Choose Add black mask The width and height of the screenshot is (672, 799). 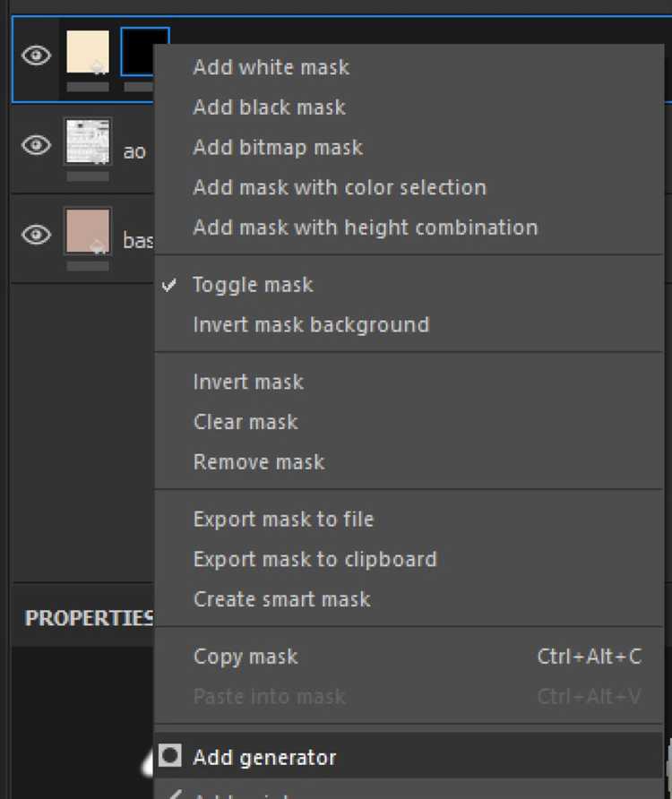(269, 107)
